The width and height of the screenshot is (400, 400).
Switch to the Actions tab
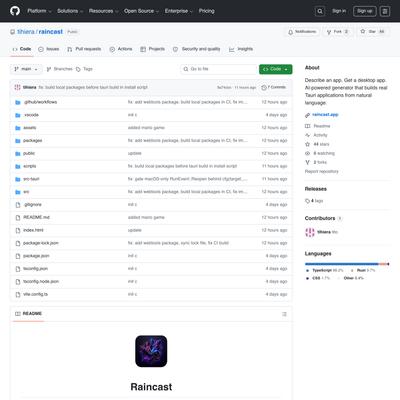tap(121, 49)
